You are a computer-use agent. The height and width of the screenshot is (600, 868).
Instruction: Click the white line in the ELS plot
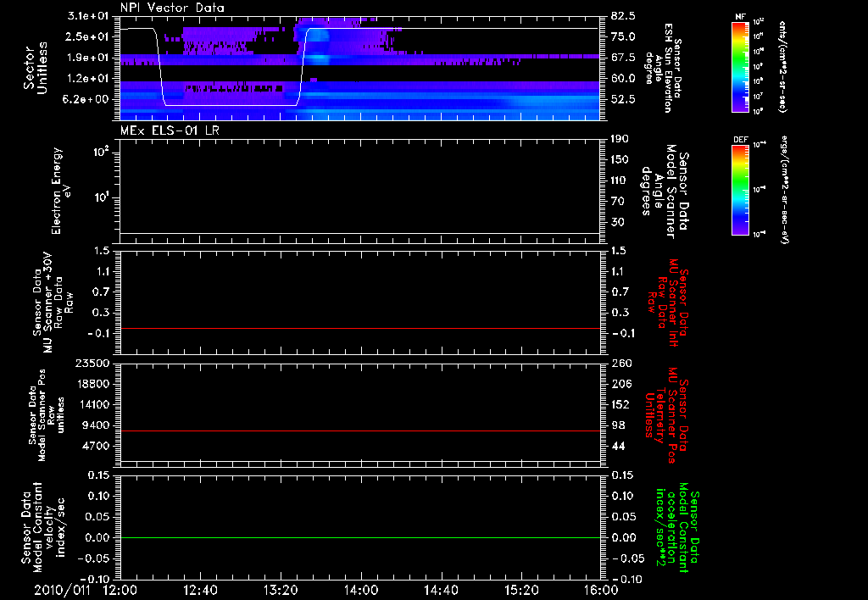coord(359,233)
